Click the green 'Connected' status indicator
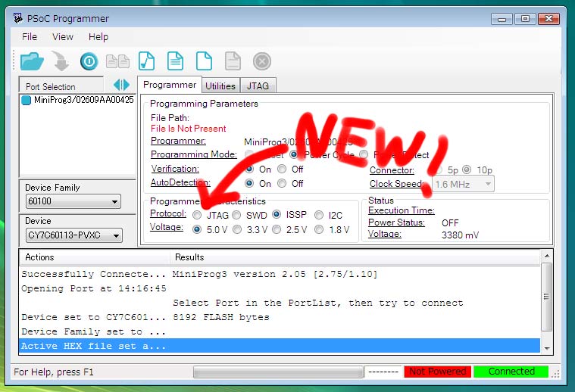This screenshot has width=575, height=392. pos(511,372)
